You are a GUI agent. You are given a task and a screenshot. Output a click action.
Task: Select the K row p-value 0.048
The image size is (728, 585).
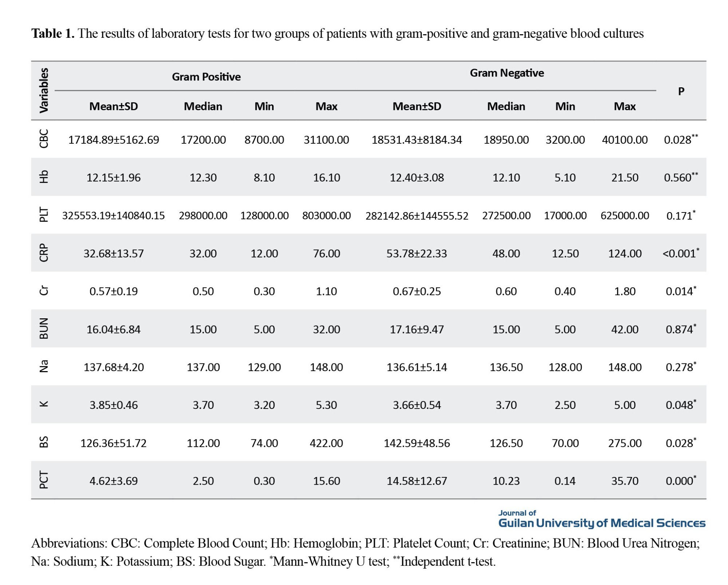pos(679,405)
